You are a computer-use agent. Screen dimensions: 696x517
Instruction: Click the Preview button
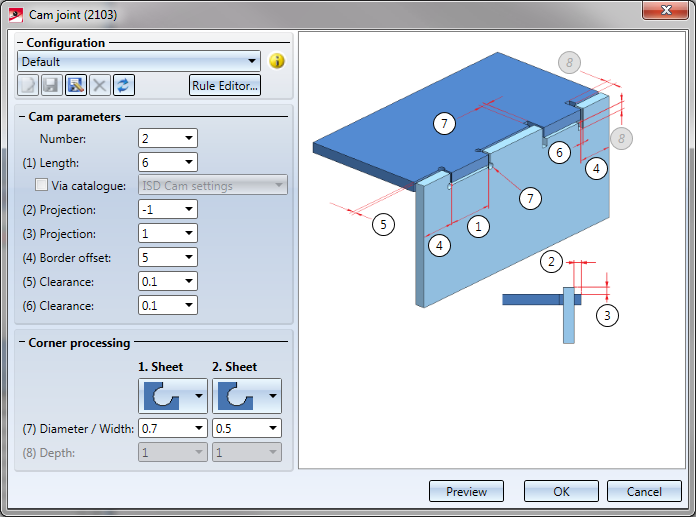click(467, 491)
